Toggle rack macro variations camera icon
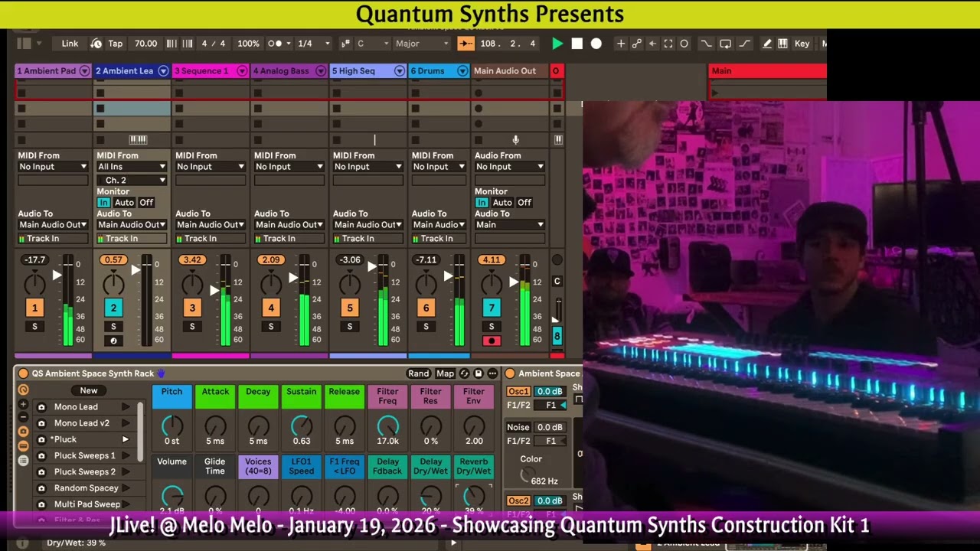This screenshot has height=551, width=980. [x=23, y=432]
